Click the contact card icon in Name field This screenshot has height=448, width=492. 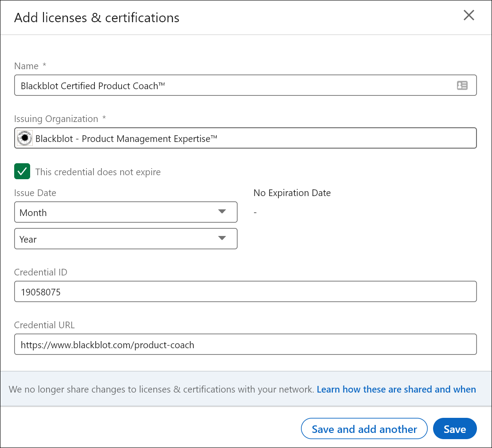(x=462, y=86)
